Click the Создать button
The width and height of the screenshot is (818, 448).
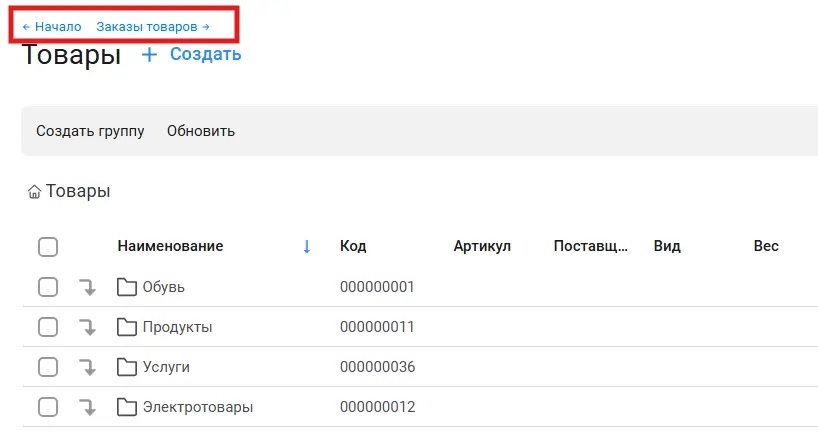206,54
